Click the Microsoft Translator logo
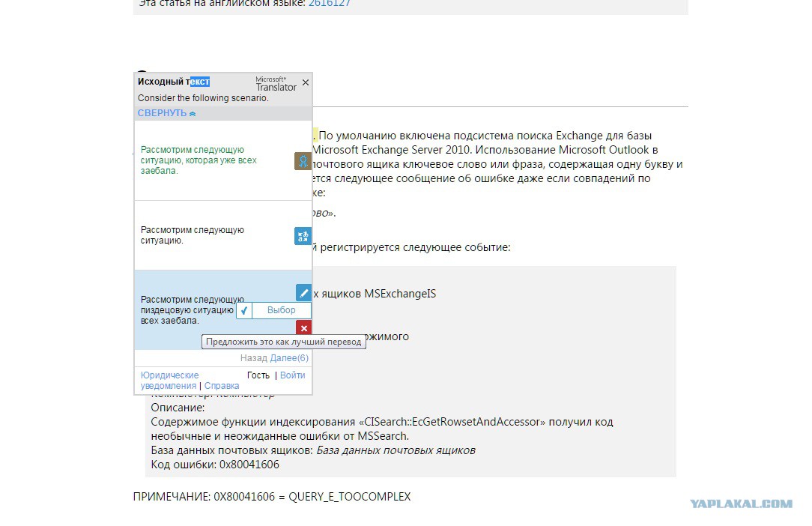 pos(276,84)
